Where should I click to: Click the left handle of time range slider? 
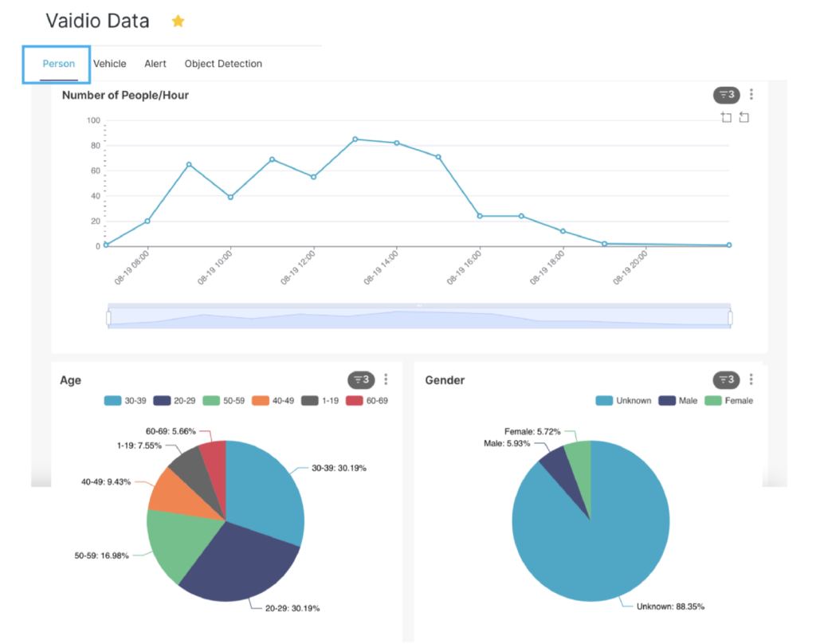(x=108, y=318)
